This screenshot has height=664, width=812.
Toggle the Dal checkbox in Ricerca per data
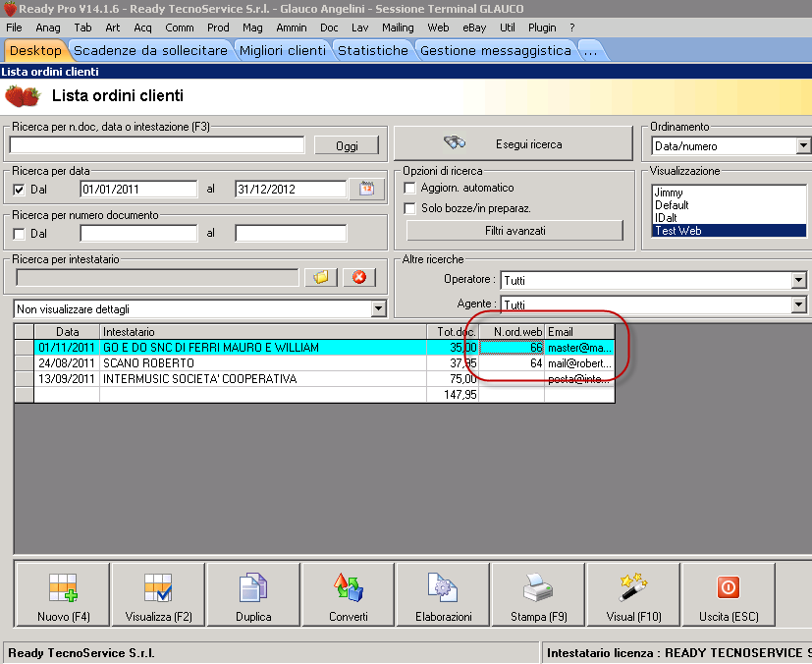(20, 190)
